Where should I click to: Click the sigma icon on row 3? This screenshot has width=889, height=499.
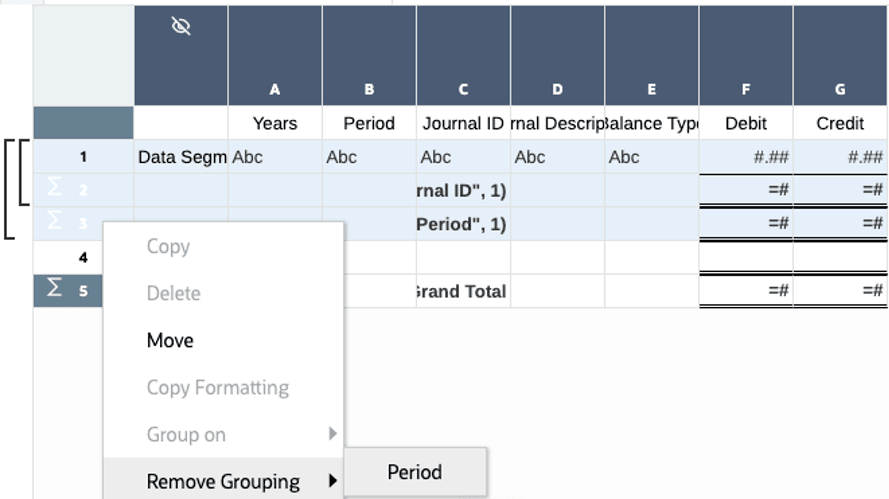point(54,222)
